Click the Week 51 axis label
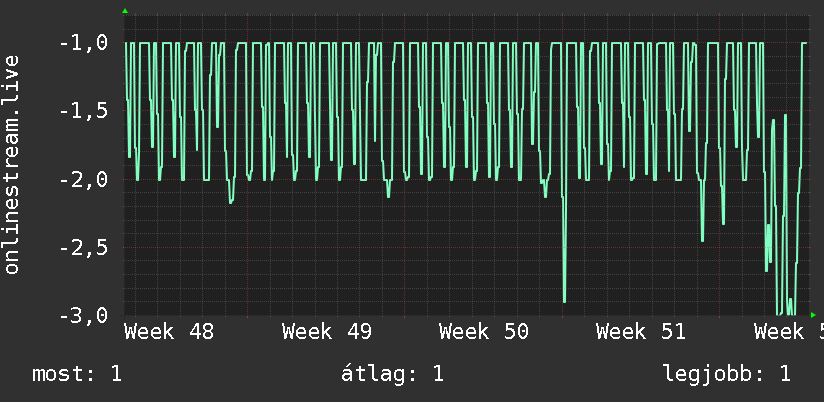This screenshot has width=824, height=402. click(641, 332)
